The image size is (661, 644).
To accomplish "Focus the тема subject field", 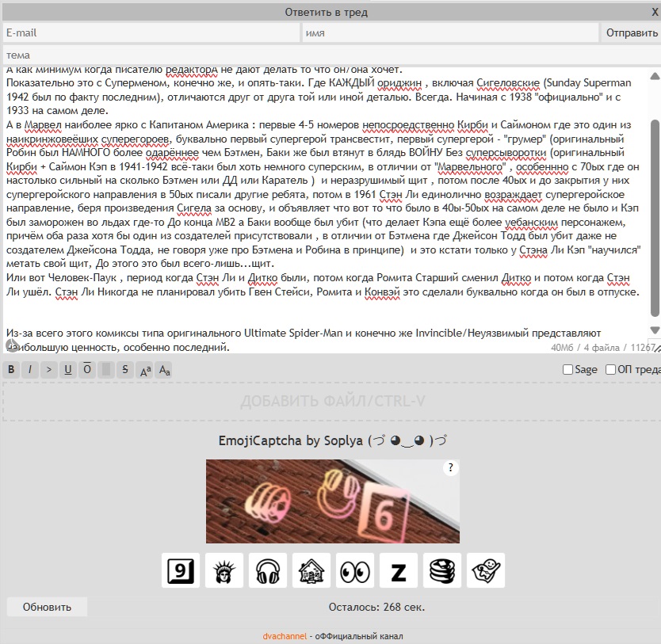I will click(x=332, y=55).
